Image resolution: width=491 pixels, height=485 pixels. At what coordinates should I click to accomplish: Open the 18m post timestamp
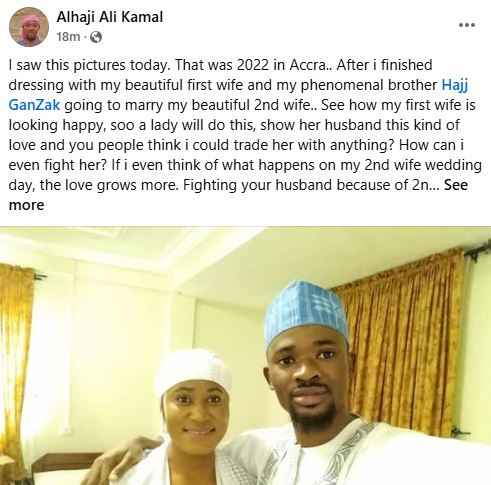click(68, 37)
